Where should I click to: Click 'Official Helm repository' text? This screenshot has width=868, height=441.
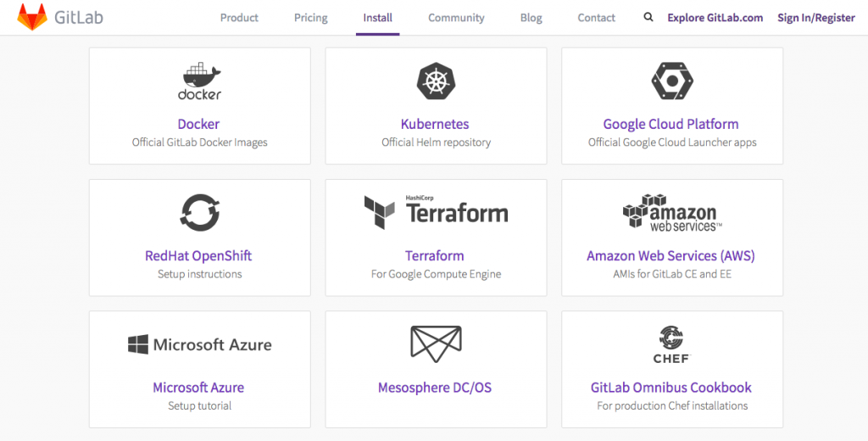pos(437,142)
